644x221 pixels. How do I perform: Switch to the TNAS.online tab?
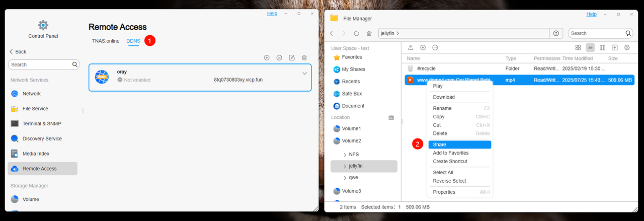106,41
